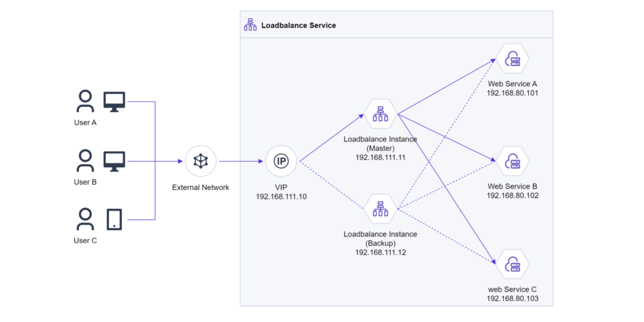Click the Loadbalance Service title text
This screenshot has height=322, width=644.
coord(299,25)
